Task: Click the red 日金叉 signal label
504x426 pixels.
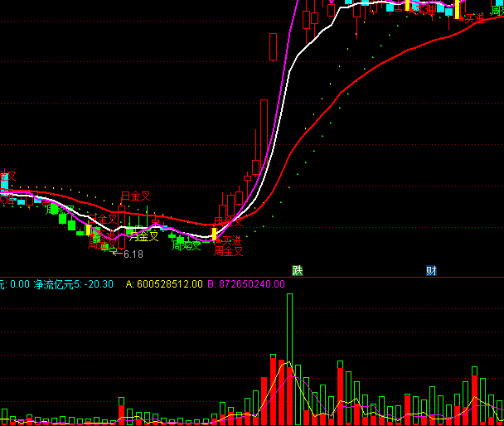Action: (x=135, y=196)
